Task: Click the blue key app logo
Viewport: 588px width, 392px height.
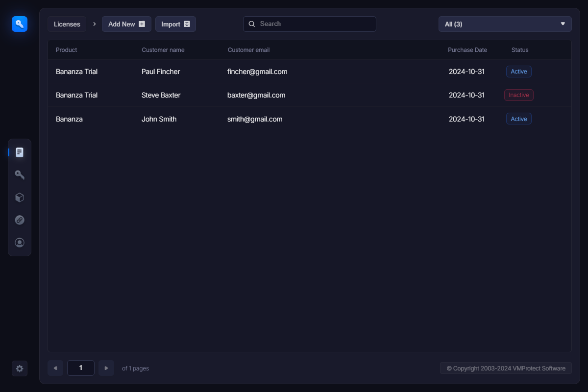Action: pyautogui.click(x=20, y=24)
